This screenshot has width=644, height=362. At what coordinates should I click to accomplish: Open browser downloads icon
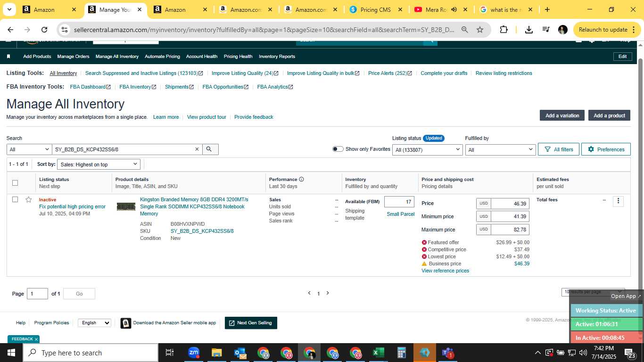529,30
